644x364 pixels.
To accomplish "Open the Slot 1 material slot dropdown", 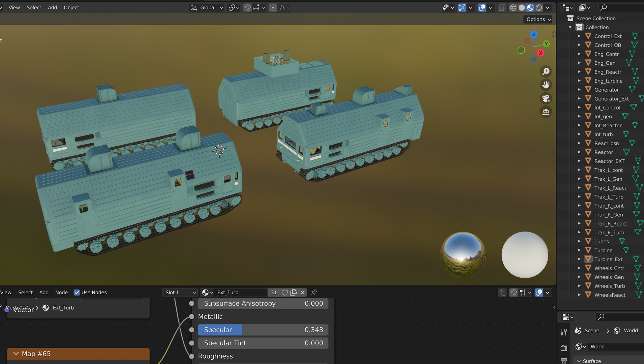I will click(x=180, y=293).
